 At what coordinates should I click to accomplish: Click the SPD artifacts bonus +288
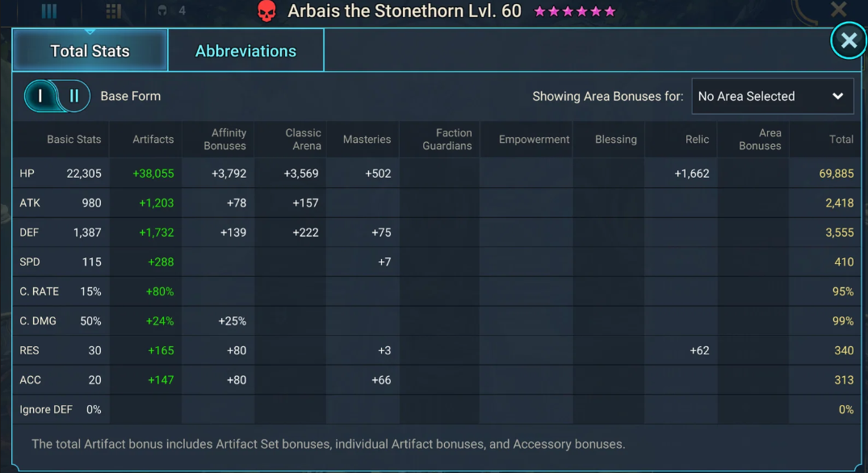pos(161,262)
